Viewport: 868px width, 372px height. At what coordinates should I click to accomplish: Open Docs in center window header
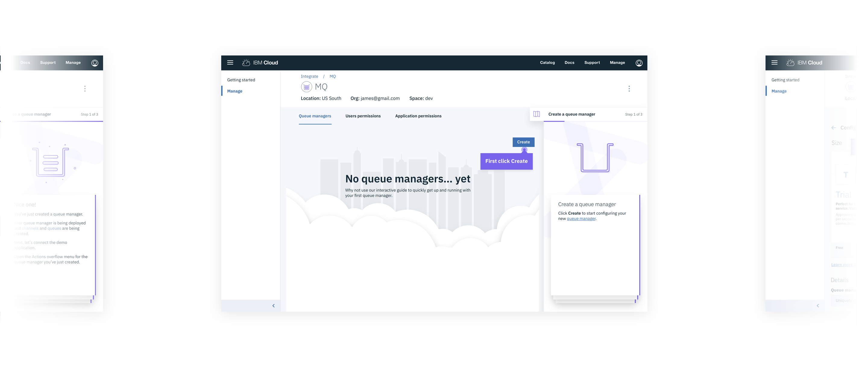[x=569, y=63]
